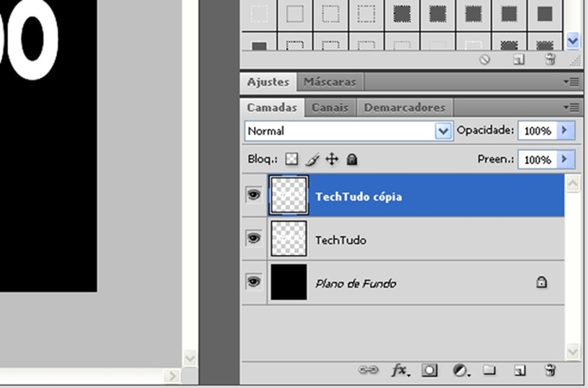The width and height of the screenshot is (588, 388).
Task: Click canvas vertical scroll down arrow
Action: click(x=190, y=358)
